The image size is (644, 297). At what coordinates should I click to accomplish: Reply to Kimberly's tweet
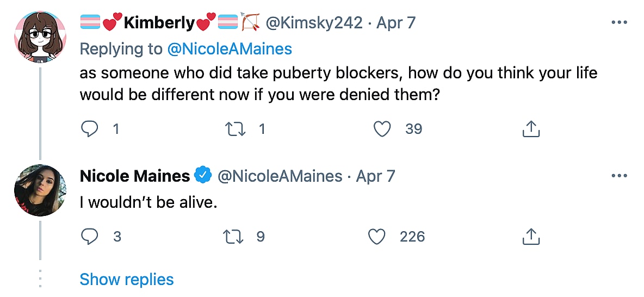[88, 129]
